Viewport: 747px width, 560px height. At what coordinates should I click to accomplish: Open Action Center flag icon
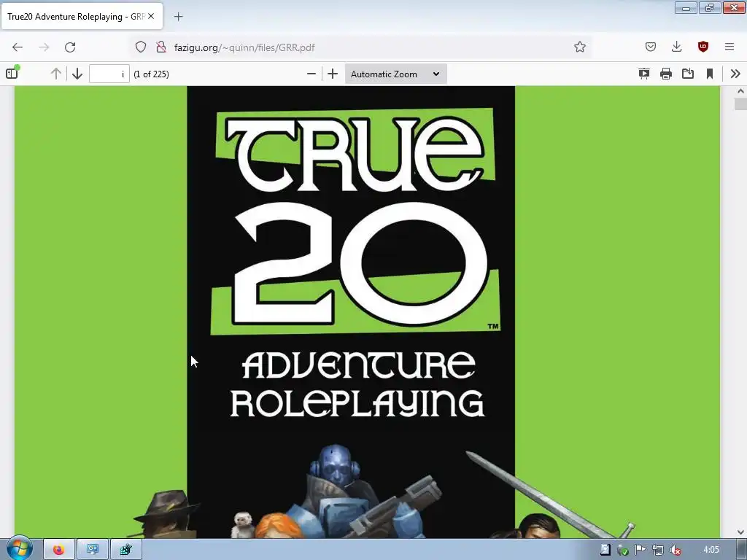click(640, 550)
